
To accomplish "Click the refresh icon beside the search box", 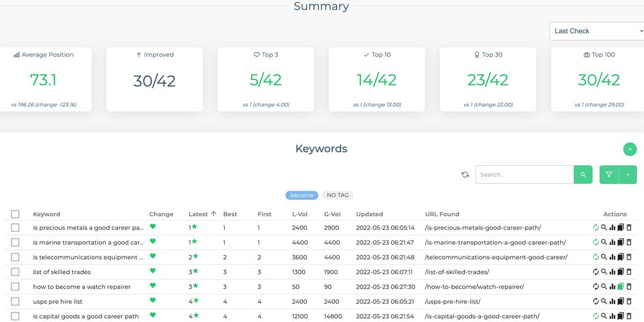I will point(465,174).
